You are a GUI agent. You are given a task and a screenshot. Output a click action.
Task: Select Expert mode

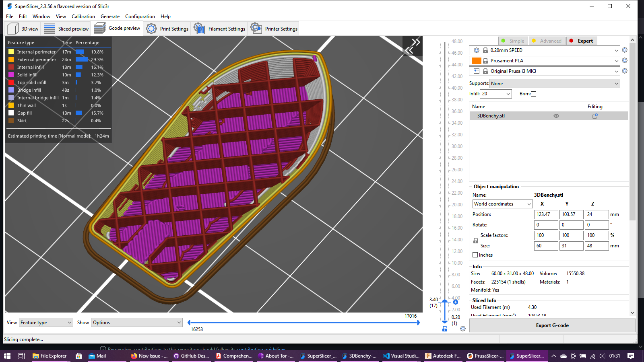[582, 41]
